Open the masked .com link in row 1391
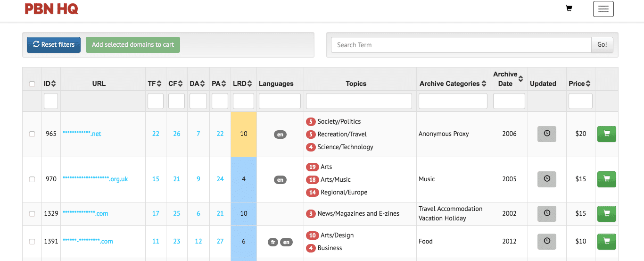Screen dimensions: 644x261 (x=88, y=241)
